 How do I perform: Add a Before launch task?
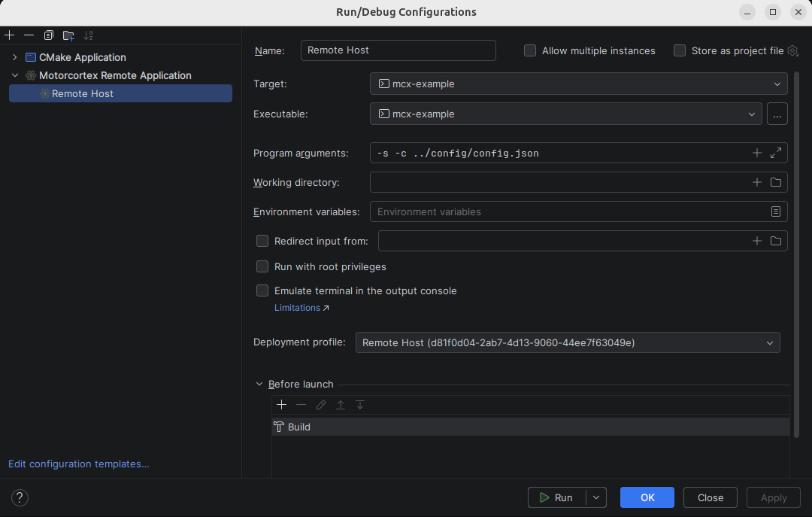coord(282,405)
